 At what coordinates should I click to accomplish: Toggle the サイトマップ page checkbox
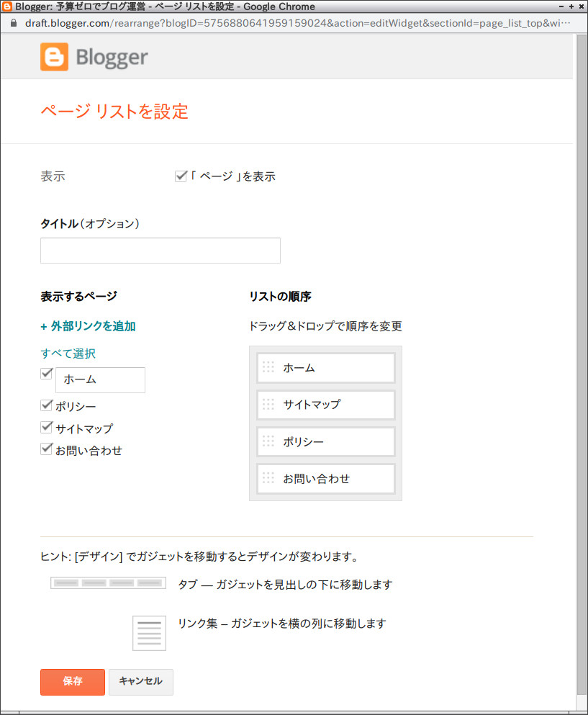(47, 427)
